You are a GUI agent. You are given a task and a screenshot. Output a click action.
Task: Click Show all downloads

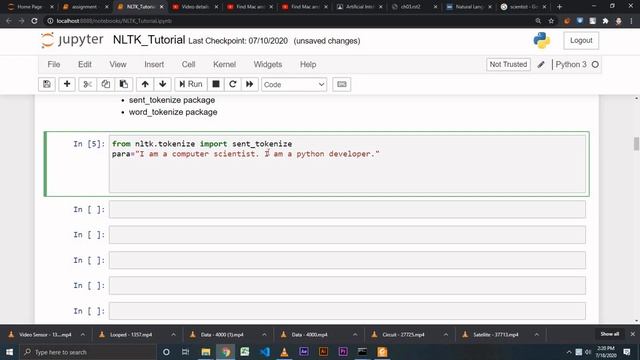click(609, 334)
